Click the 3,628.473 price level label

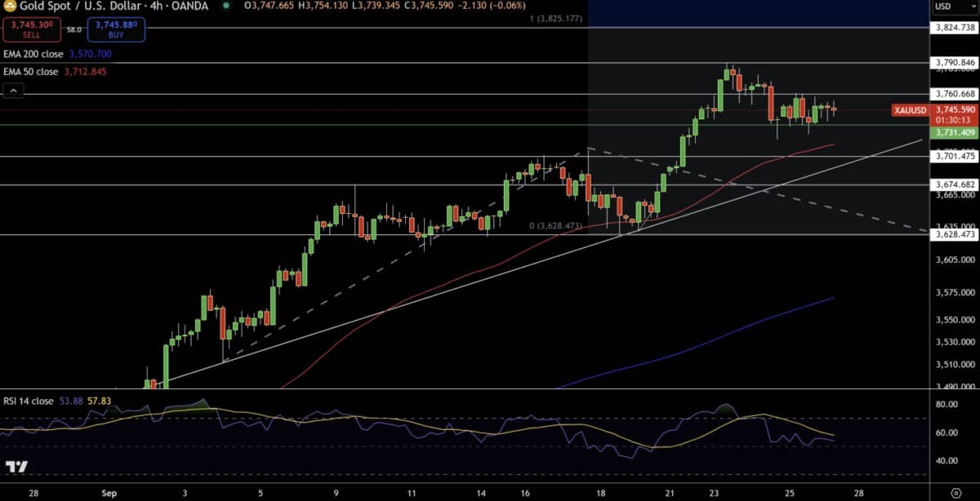click(954, 235)
